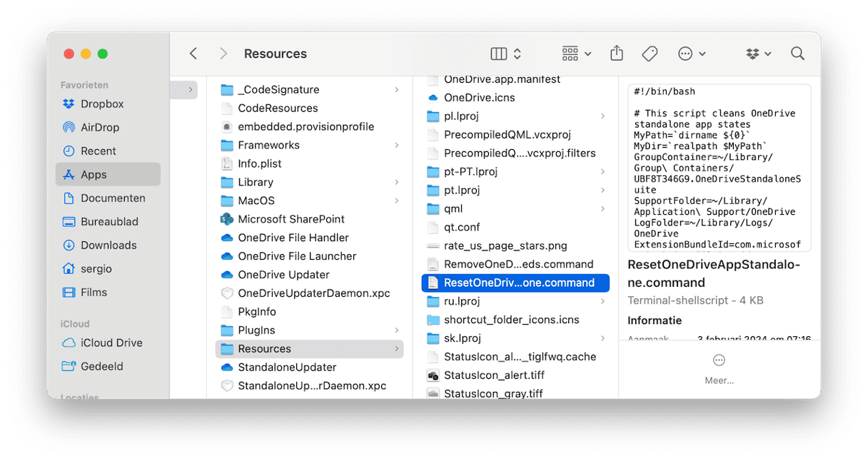The height and width of the screenshot is (461, 868).
Task: Select the pt-PT.lproj folder
Action: (515, 171)
